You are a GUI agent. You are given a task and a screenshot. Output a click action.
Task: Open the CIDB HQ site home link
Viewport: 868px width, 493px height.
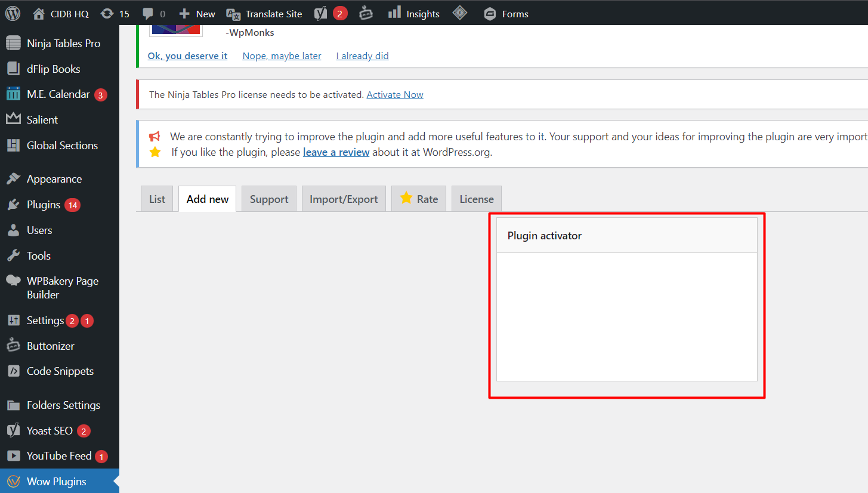(x=60, y=14)
